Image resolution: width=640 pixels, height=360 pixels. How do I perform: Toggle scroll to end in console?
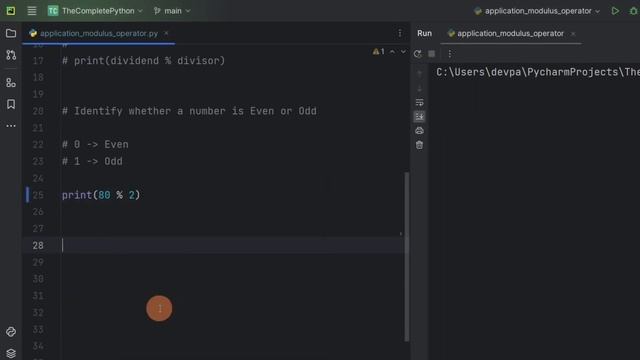pos(420,117)
